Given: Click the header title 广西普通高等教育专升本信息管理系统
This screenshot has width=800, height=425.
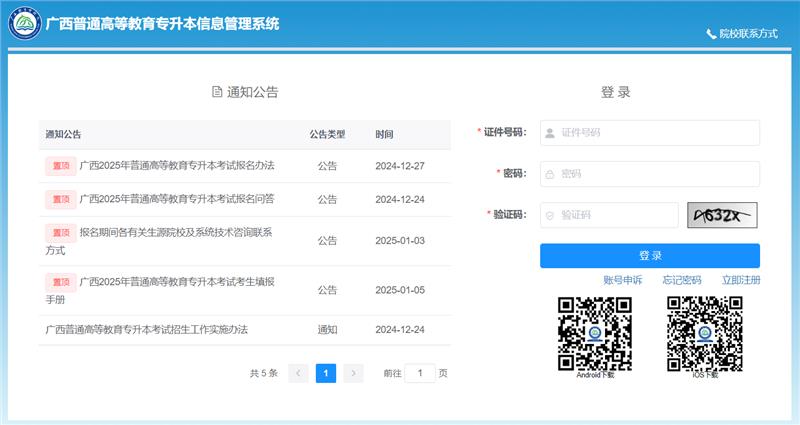Looking at the screenshot, I should (x=162, y=23).
